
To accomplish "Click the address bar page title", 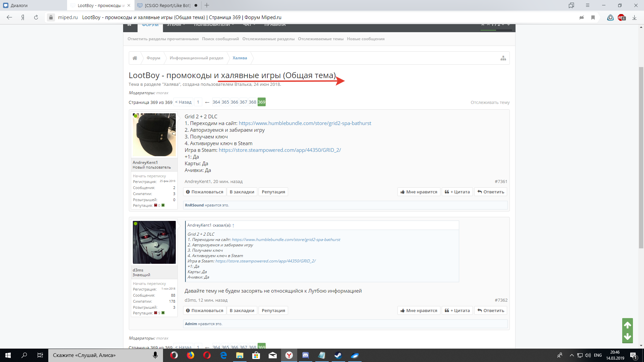I will click(182, 17).
